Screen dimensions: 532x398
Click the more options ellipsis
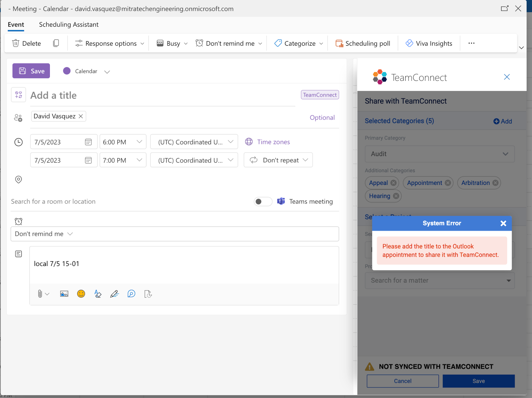coord(471,43)
